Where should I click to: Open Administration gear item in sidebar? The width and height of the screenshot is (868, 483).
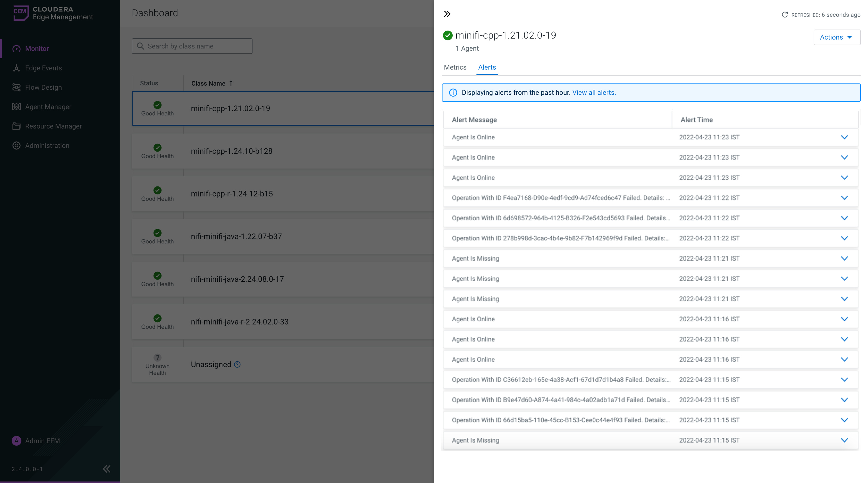[x=47, y=146]
